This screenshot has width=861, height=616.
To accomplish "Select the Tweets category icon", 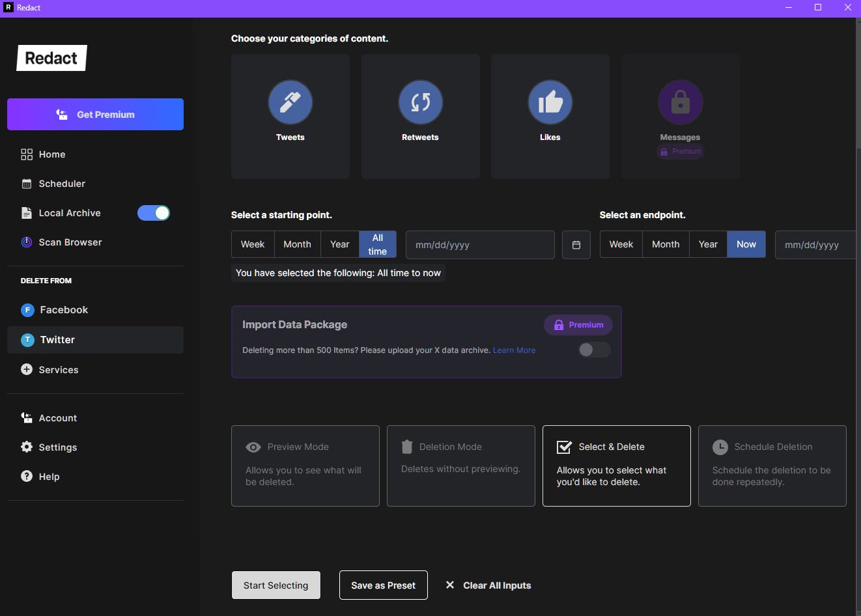I will point(290,102).
